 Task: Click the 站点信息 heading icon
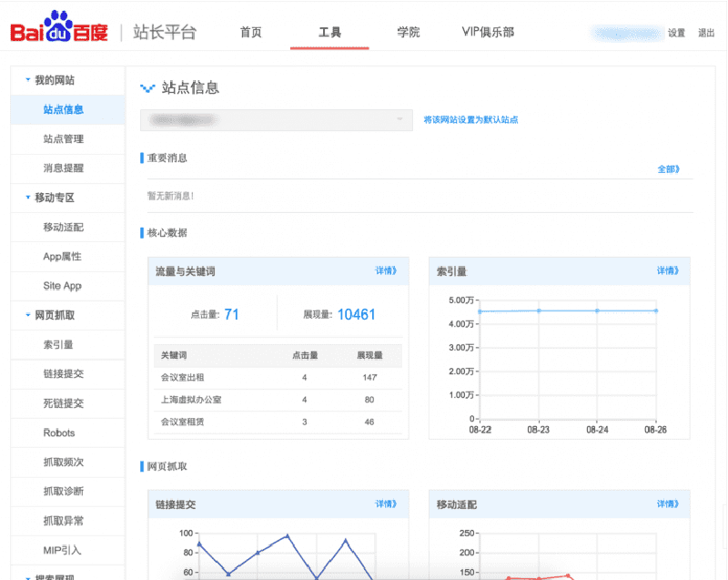tap(147, 88)
